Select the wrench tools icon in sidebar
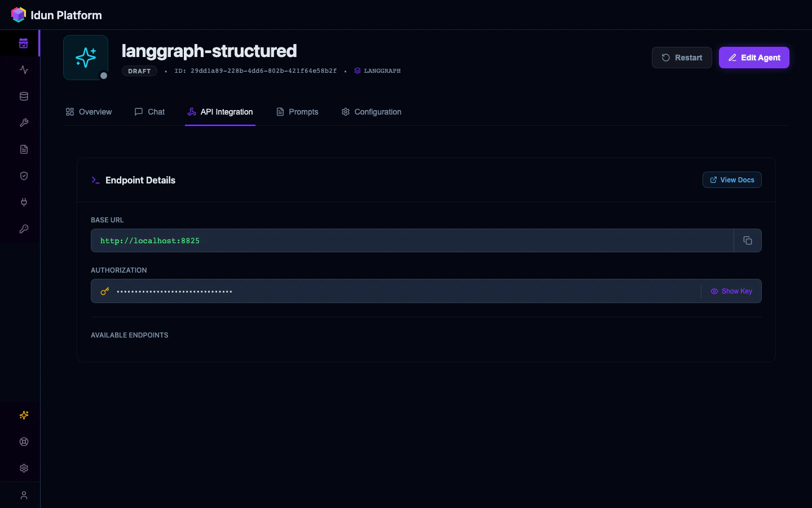 (24, 122)
